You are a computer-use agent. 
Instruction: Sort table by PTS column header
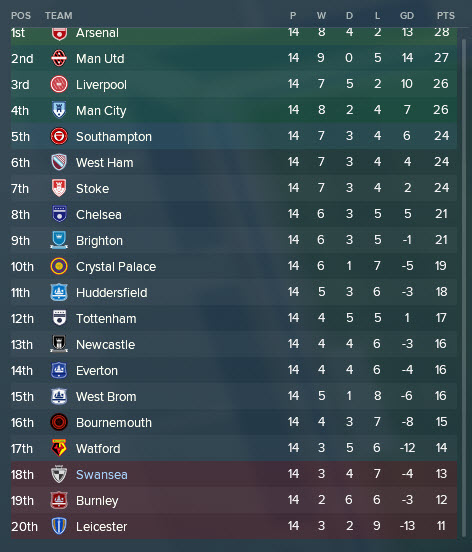[x=446, y=16]
